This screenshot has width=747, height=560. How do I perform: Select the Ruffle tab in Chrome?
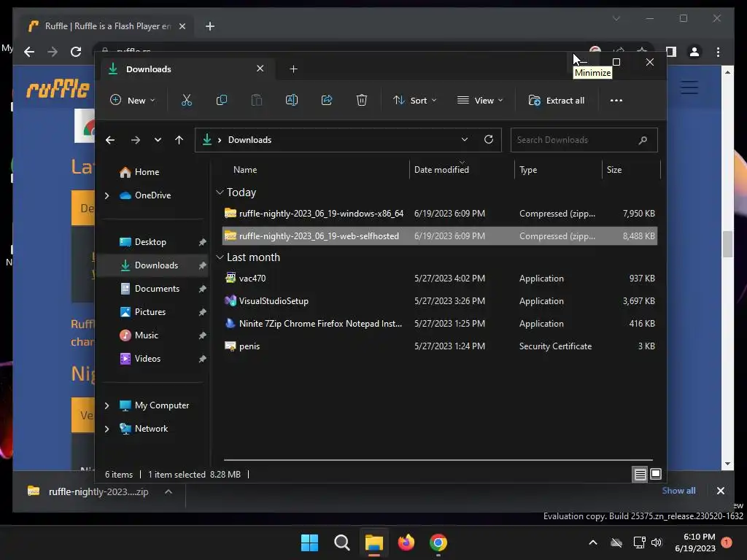(107, 26)
